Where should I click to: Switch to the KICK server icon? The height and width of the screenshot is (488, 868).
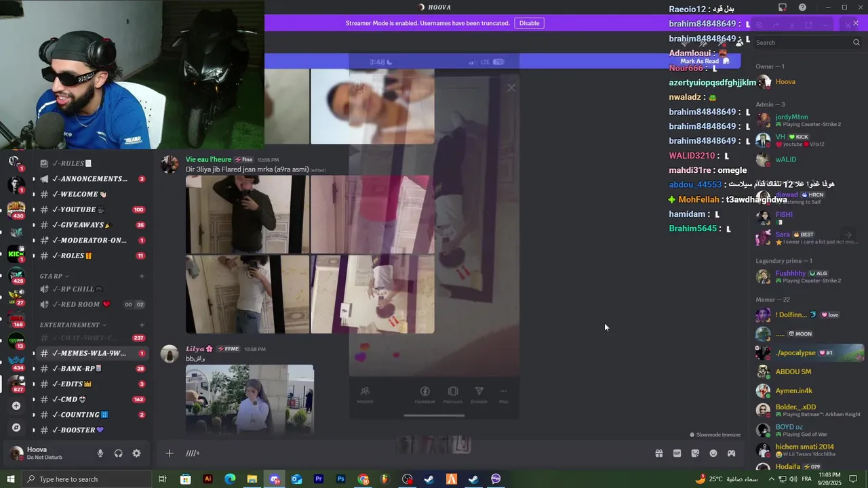pos(16,254)
